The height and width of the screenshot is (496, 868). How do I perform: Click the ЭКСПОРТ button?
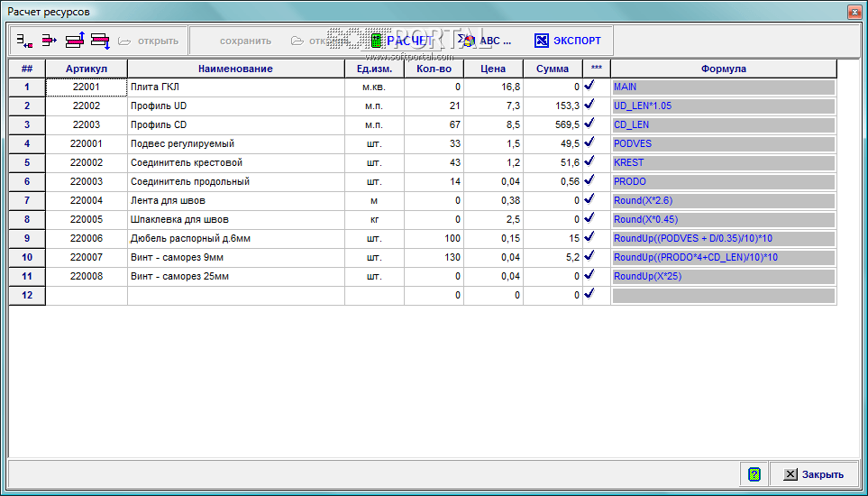point(568,41)
